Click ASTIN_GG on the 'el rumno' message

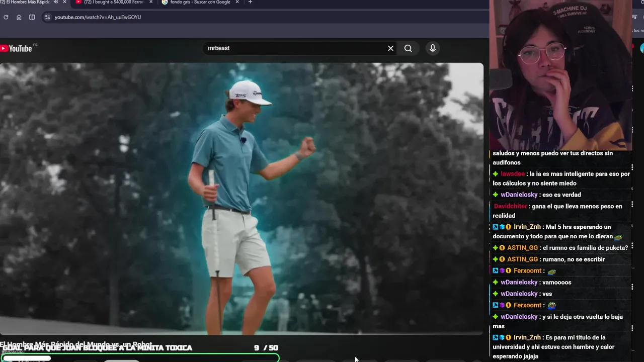point(522,248)
